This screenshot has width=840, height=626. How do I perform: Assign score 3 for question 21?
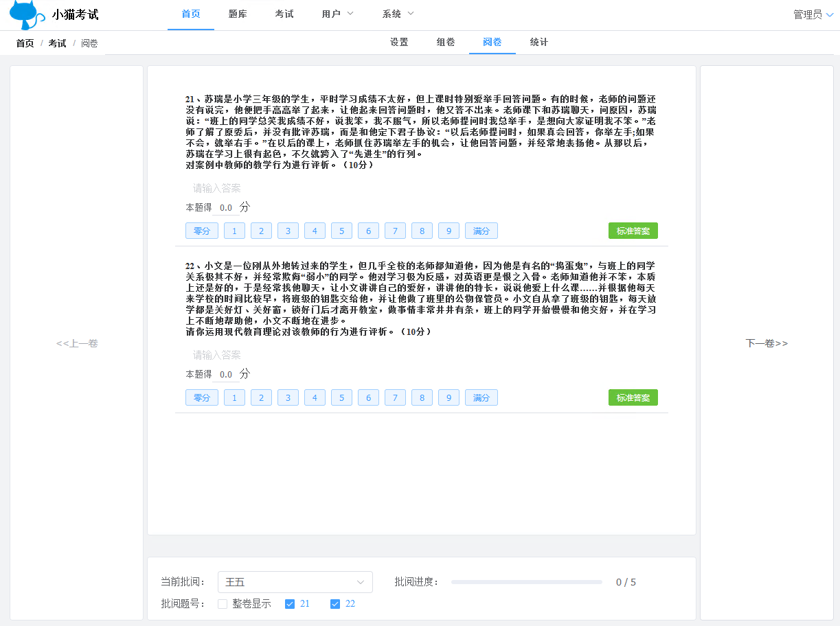(x=288, y=231)
